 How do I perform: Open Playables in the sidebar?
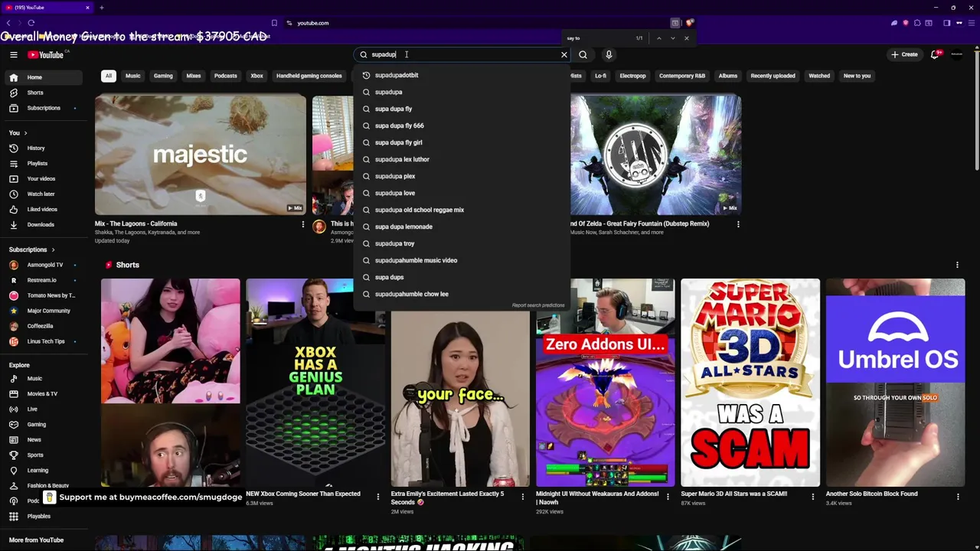pyautogui.click(x=44, y=516)
